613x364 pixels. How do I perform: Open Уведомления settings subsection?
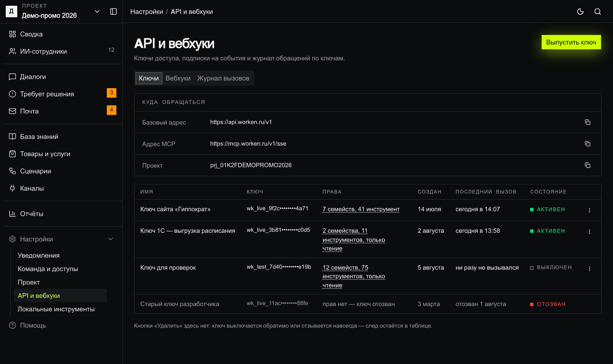(x=60, y=255)
